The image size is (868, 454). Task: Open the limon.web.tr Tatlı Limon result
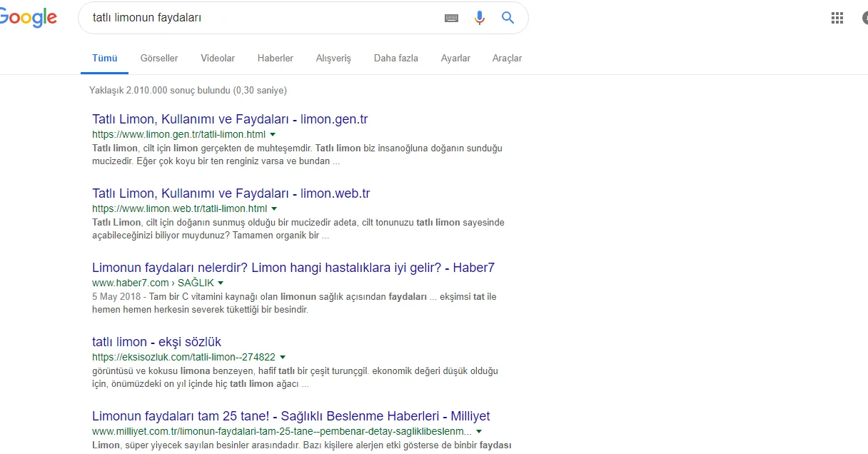(231, 193)
